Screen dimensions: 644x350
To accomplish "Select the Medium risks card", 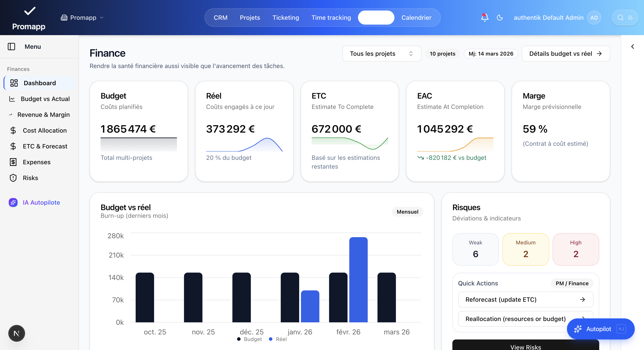I will coord(525,249).
